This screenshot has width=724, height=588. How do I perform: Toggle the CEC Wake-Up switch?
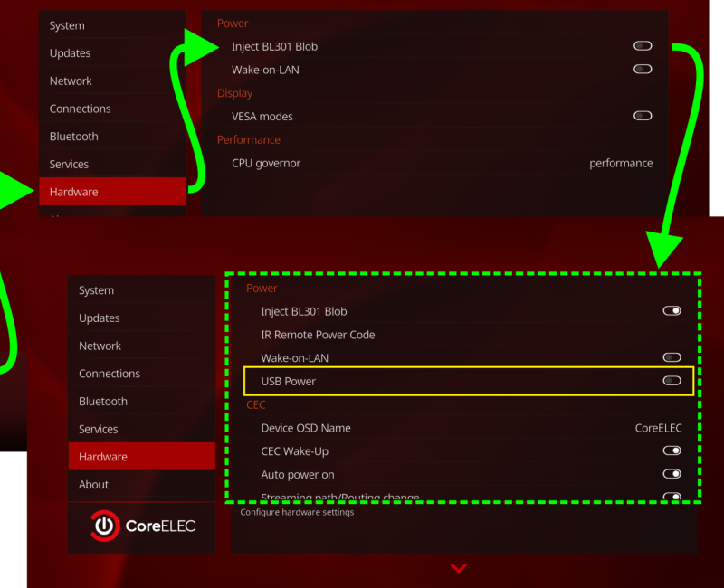pyautogui.click(x=672, y=450)
